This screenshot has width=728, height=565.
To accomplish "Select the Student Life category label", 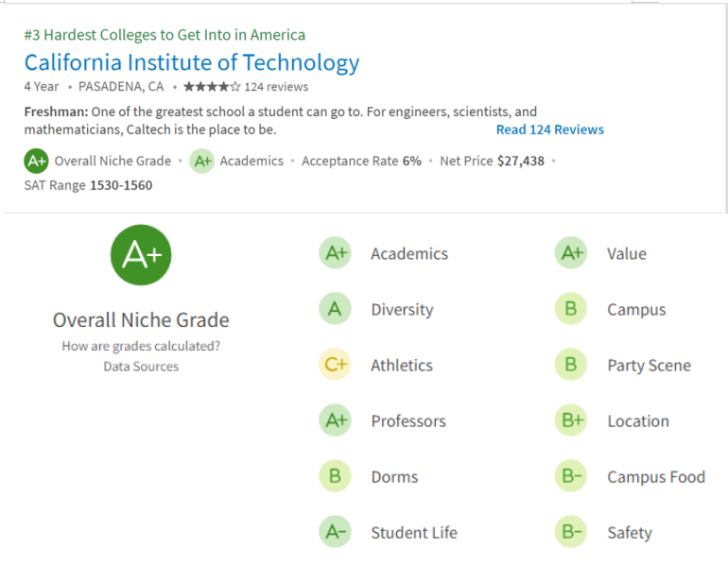I will [x=414, y=533].
